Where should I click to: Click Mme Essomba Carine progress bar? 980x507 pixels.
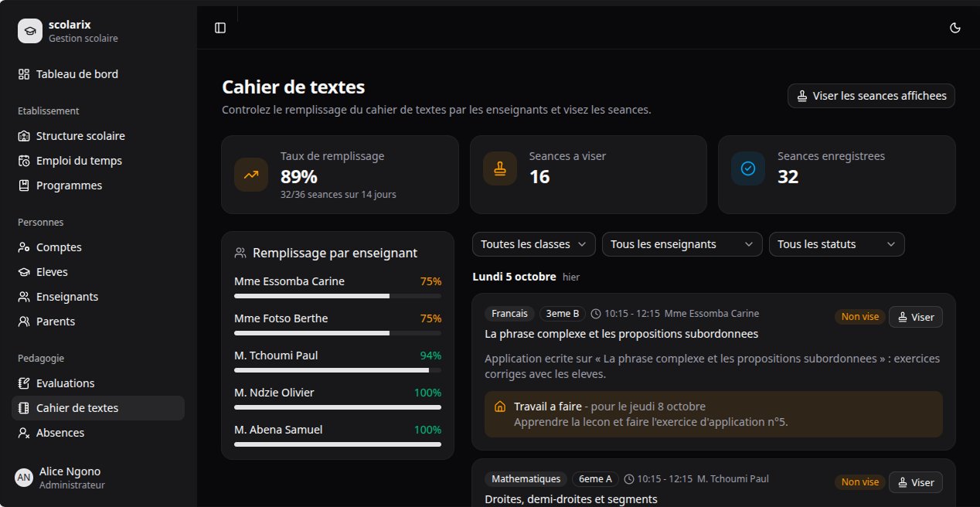click(x=338, y=296)
